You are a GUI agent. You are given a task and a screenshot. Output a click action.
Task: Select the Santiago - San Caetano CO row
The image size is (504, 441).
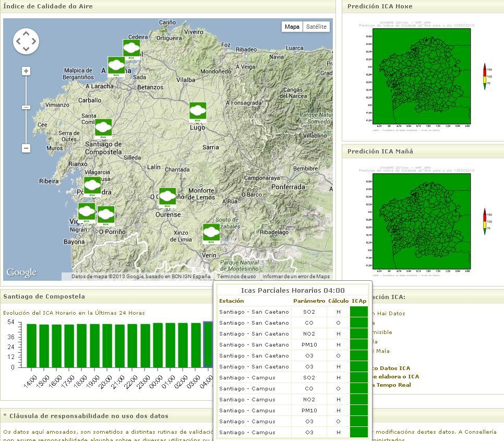pyautogui.click(x=293, y=323)
